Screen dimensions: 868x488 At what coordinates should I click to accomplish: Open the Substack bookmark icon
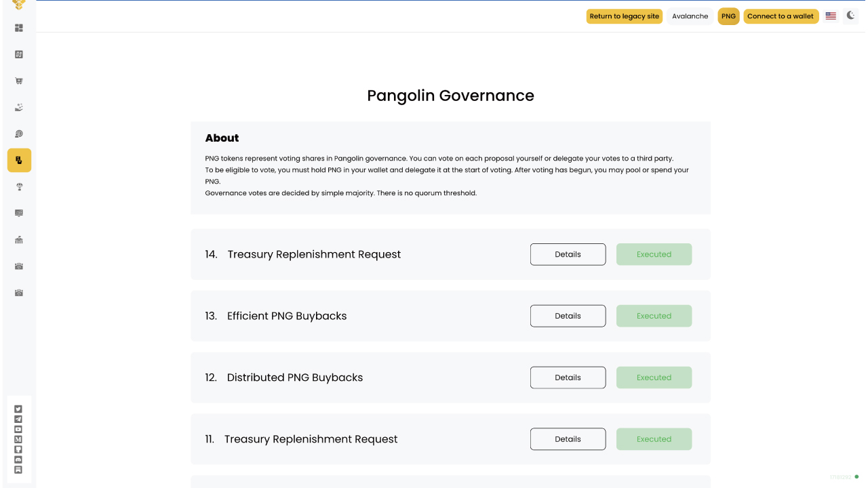18,470
